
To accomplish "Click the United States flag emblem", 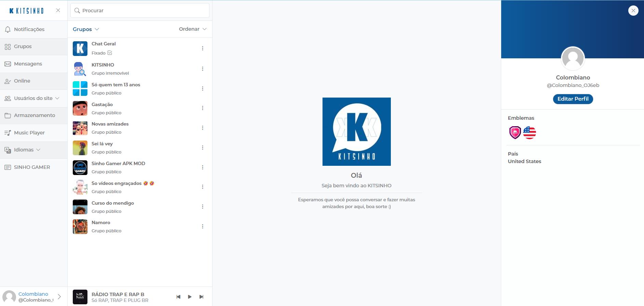I will 529,132.
